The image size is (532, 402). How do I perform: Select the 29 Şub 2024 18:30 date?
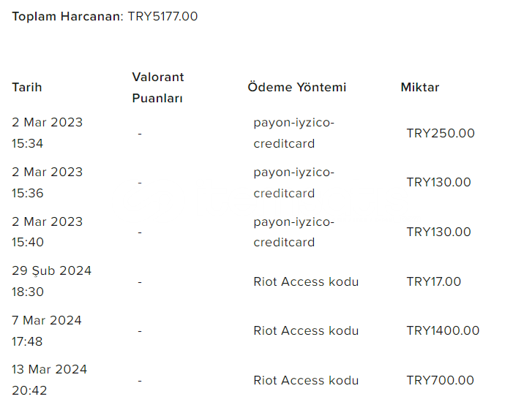[51, 281]
